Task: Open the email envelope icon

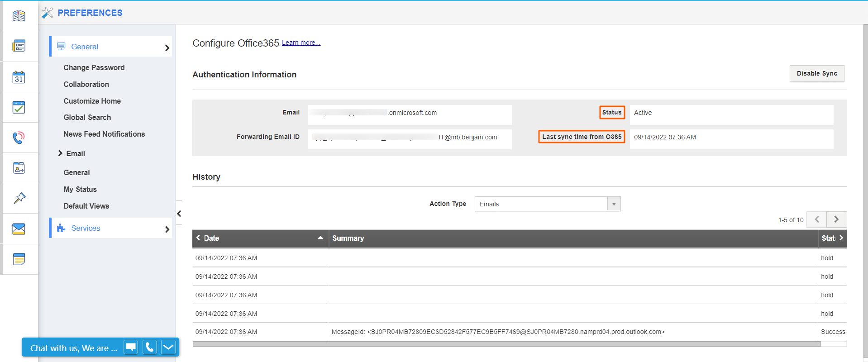Action: (x=19, y=229)
